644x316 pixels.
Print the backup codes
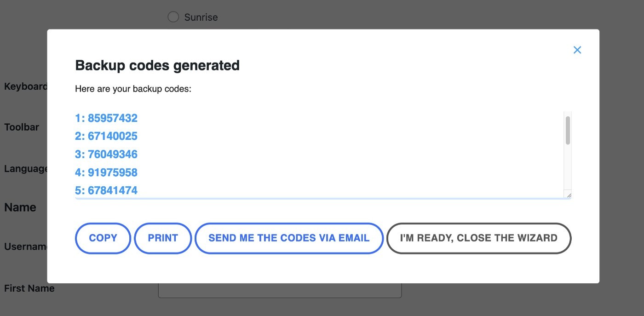pyautogui.click(x=163, y=238)
